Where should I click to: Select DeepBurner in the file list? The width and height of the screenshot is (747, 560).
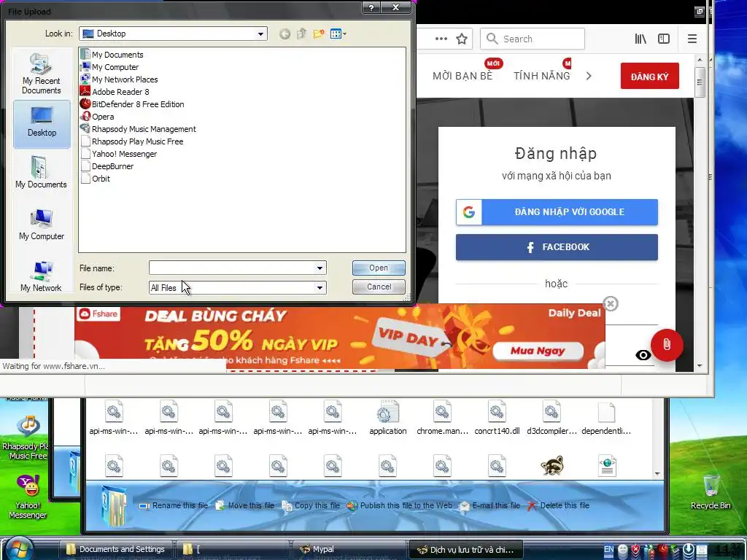(108, 166)
